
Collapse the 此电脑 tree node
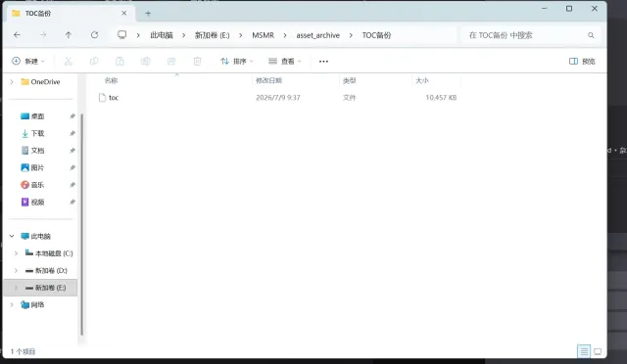click(12, 236)
